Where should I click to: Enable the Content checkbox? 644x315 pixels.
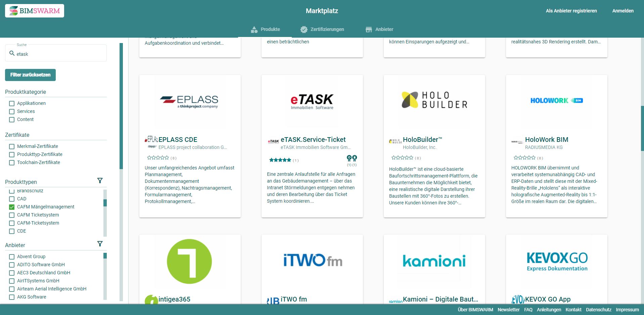(x=12, y=120)
